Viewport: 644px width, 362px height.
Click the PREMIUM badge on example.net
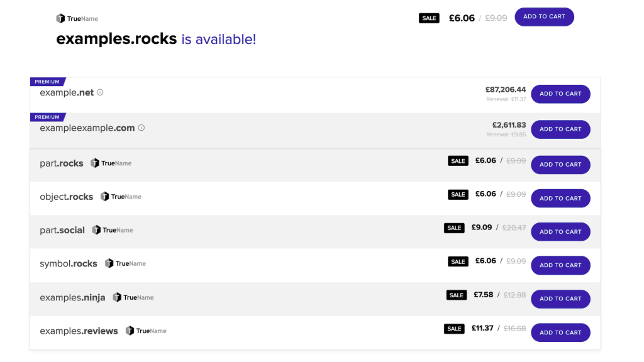pyautogui.click(x=47, y=82)
